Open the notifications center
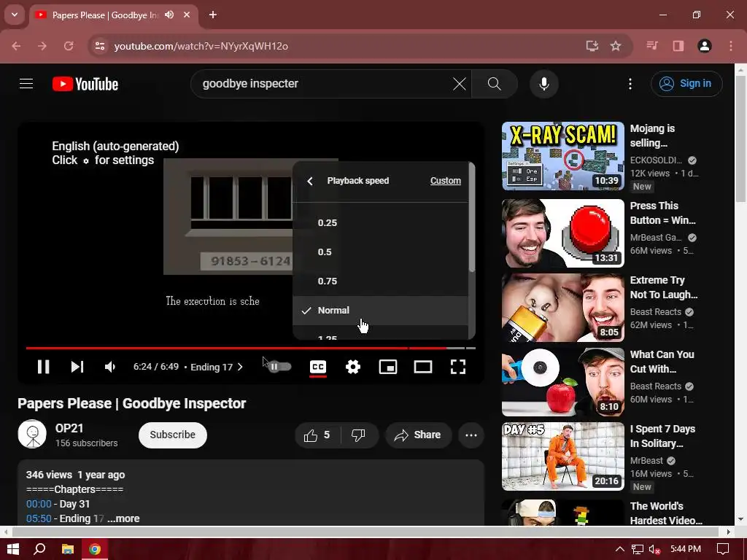747x560 pixels. (723, 549)
